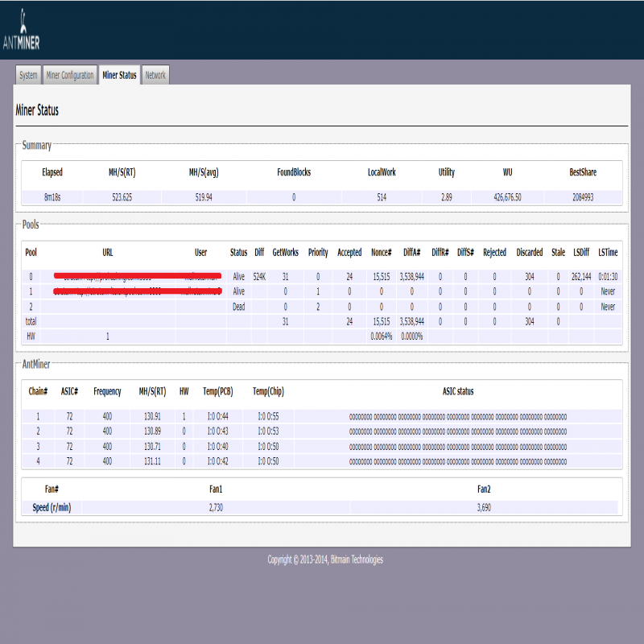Click the Accepted column header in Pools
Viewport: 644px width, 644px height.
[349, 252]
